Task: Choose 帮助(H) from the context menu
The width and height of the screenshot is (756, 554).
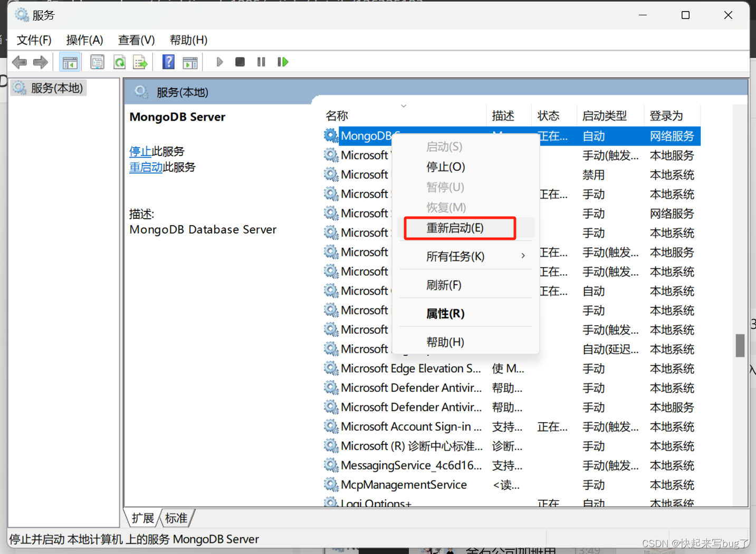Action: (445, 342)
